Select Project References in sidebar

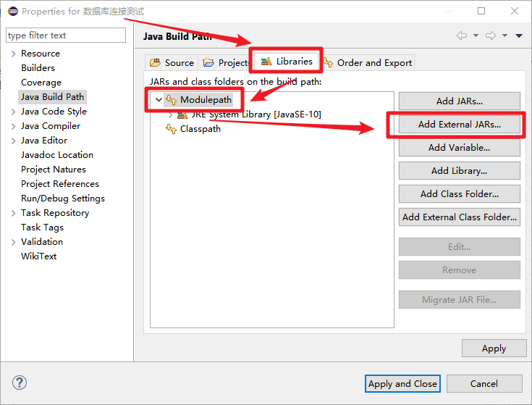(x=59, y=183)
